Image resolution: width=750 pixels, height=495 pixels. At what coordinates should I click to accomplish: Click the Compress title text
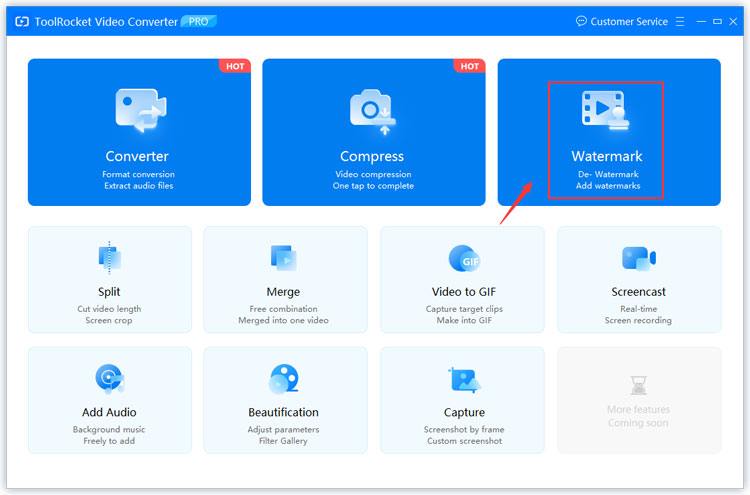click(372, 156)
